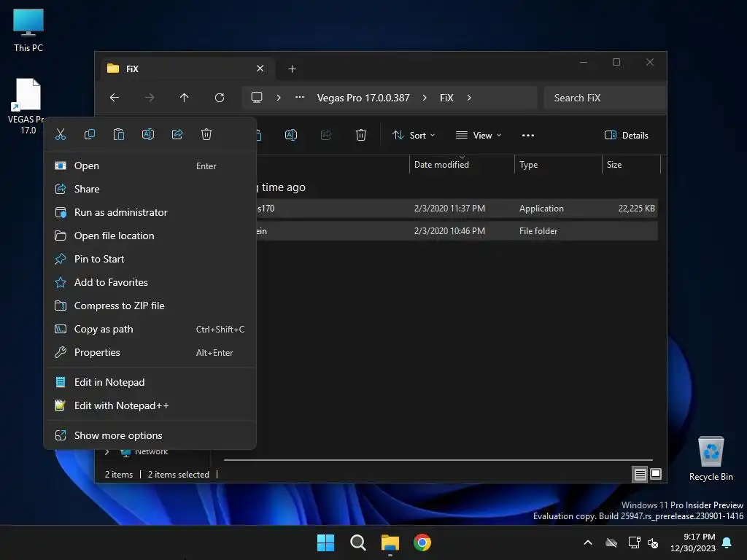Switch to details list view
Image resolution: width=747 pixels, height=560 pixels.
tap(640, 474)
